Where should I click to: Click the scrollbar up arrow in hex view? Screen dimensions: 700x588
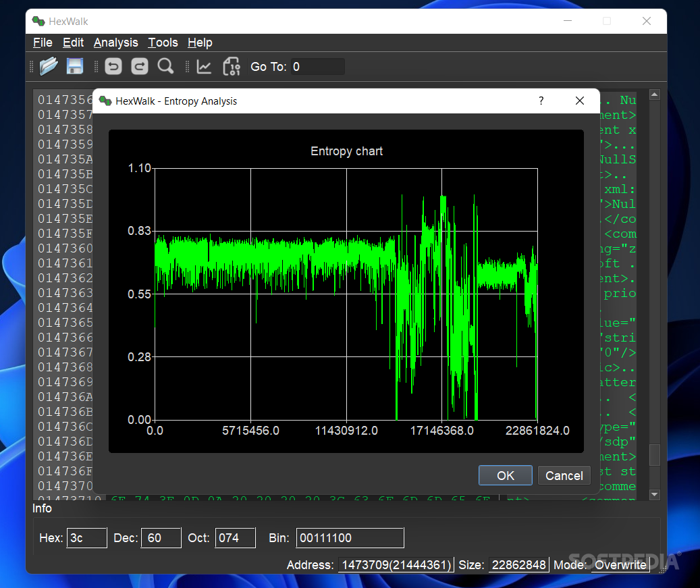[x=655, y=95]
